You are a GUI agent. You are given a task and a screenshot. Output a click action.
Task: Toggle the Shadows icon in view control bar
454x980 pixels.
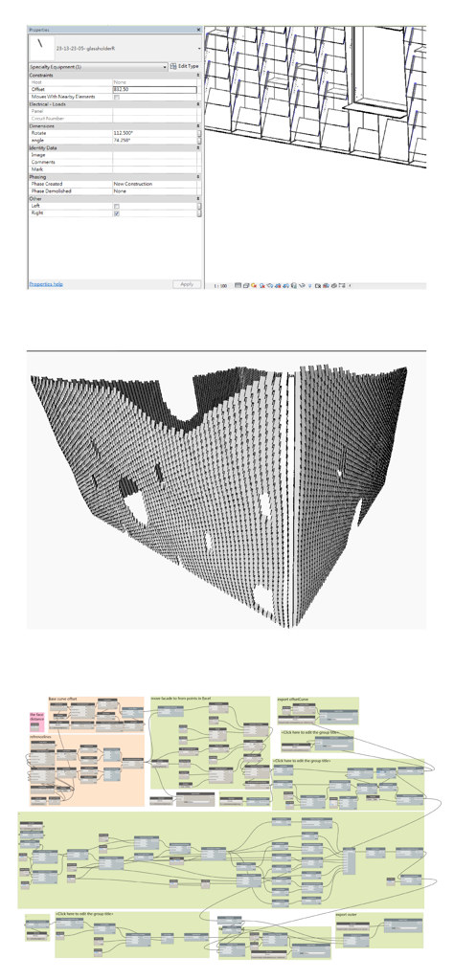262,285
